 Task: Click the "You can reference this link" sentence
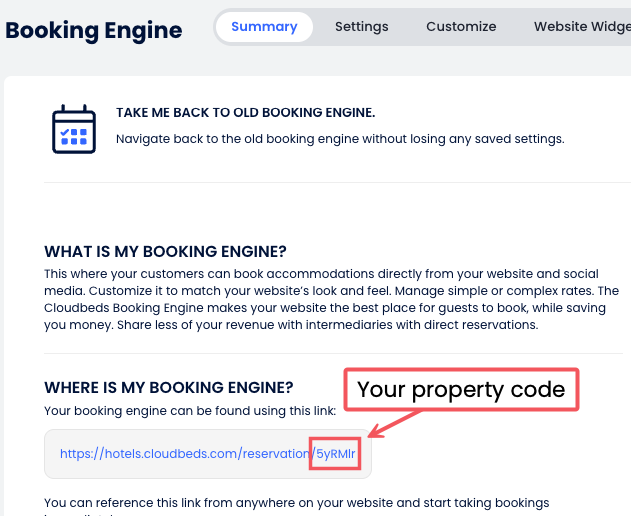[296, 503]
